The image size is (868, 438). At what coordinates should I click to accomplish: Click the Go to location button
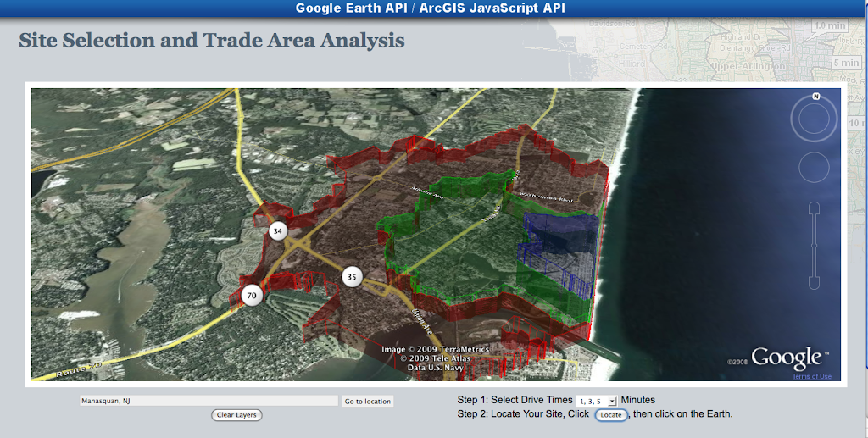coord(368,401)
